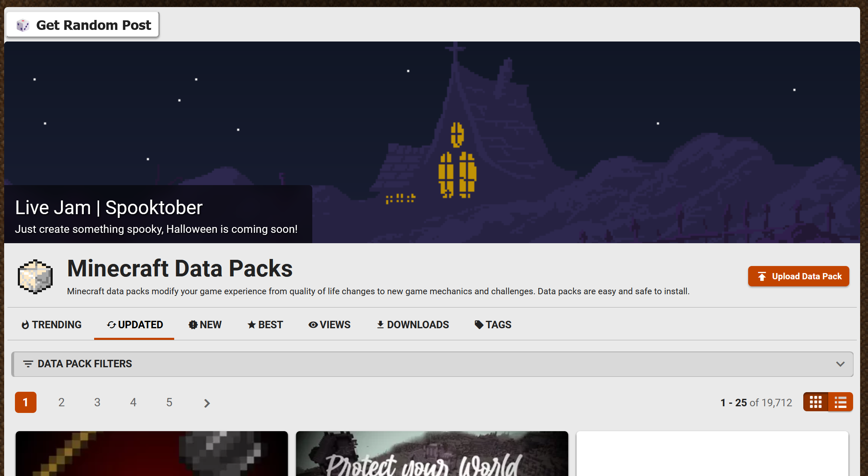Open the Tags tab
Viewport: 868px width, 476px height.
493,325
